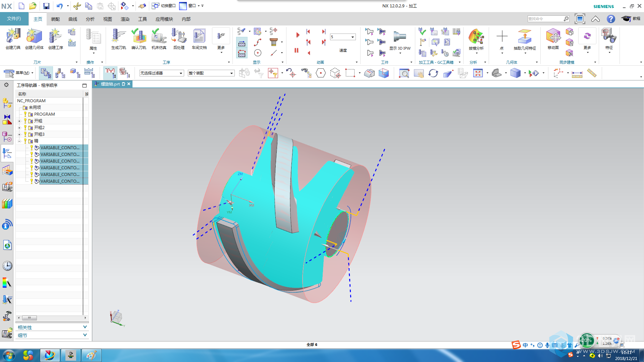Viewport: 644px width, 362px height.
Task: Open the 菜单(M) menu button
Action: pos(18,73)
